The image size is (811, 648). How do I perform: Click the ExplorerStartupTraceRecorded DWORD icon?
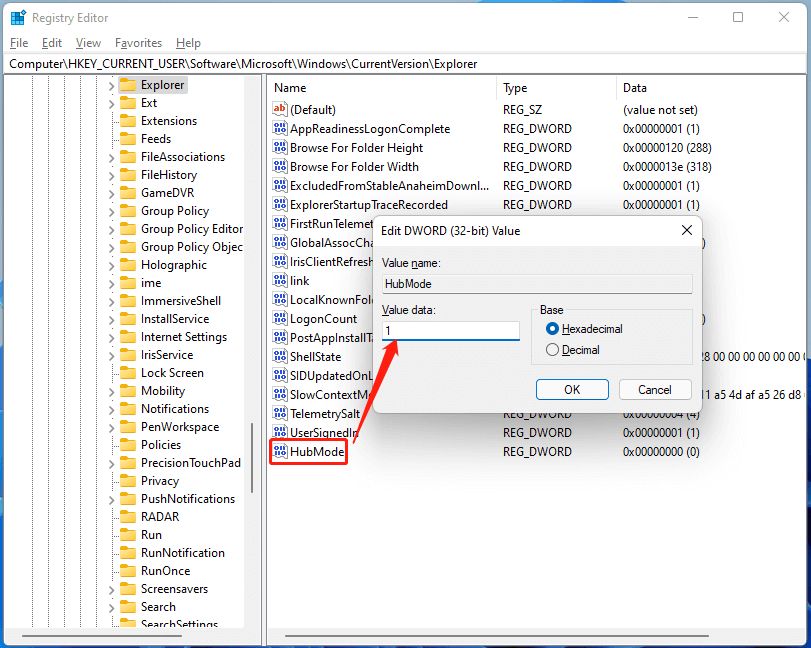(x=280, y=204)
